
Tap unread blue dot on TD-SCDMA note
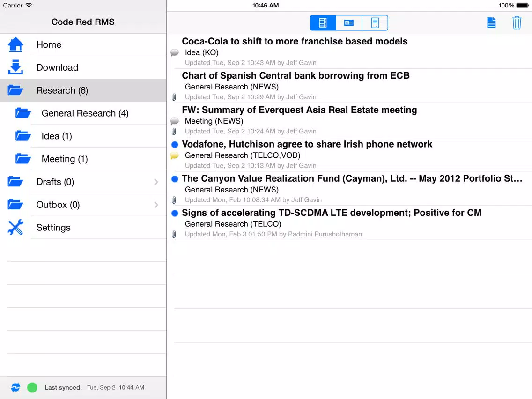coord(175,213)
